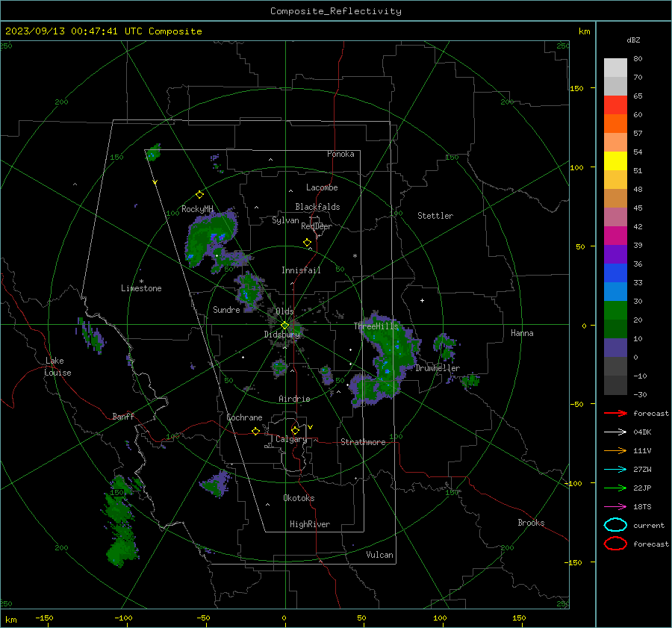Select the bright yellow 51–54 dBZ swatch

[615, 161]
